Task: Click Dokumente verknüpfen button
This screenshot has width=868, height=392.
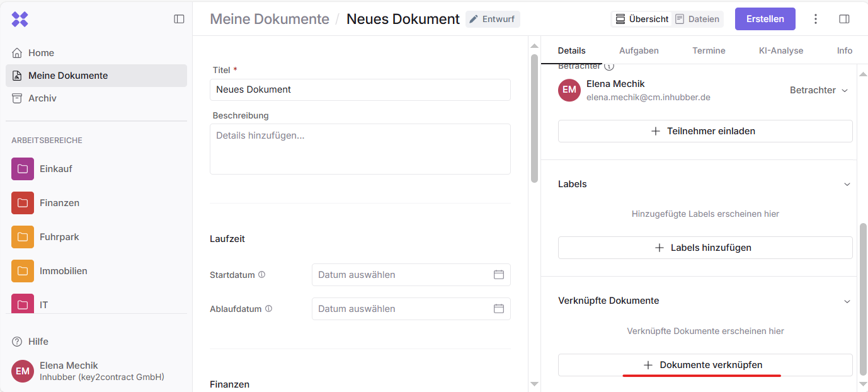Action: [705, 365]
